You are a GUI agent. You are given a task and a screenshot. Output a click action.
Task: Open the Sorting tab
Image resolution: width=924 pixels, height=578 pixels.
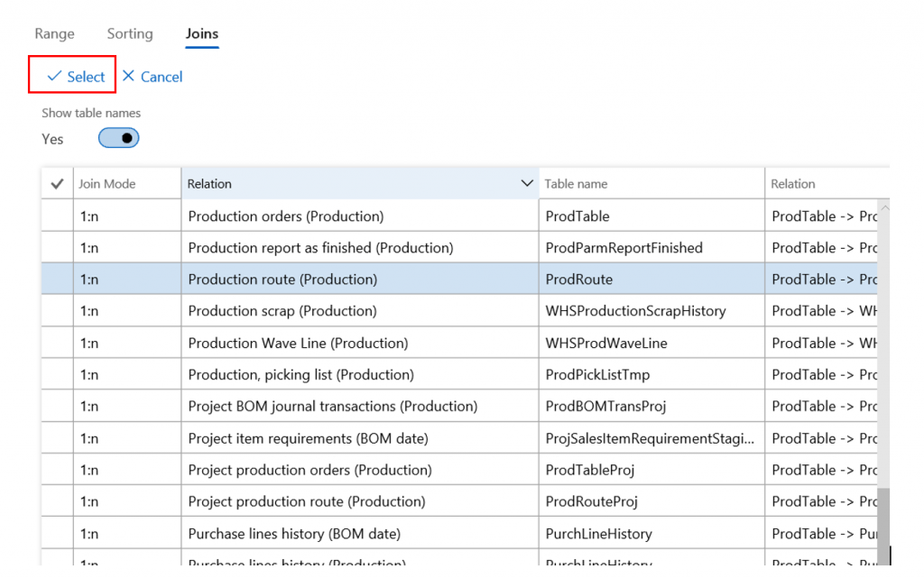pos(130,33)
